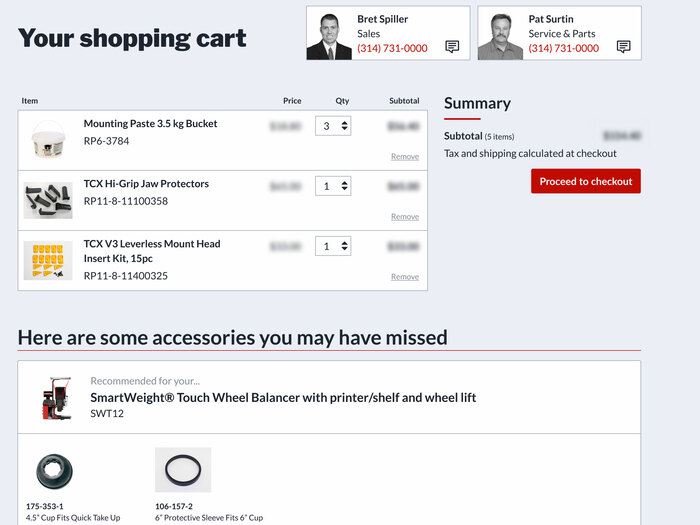
Task: Remove Mounting Paste from the cart
Action: (405, 157)
